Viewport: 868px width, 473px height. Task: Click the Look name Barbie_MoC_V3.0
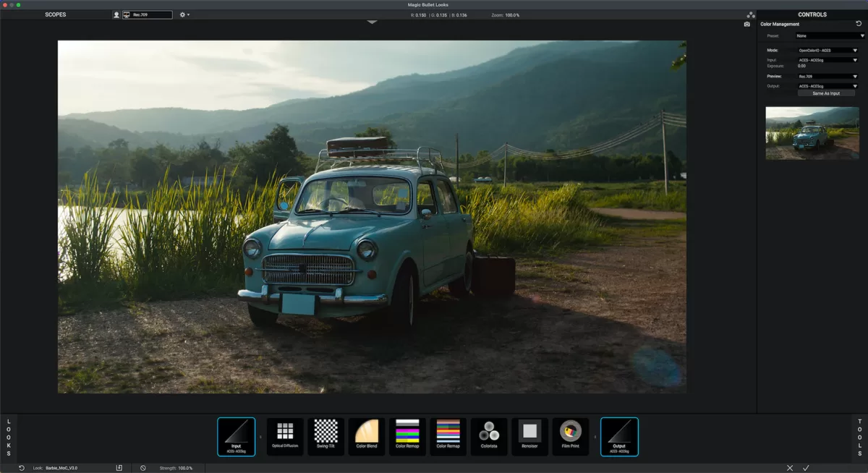pyautogui.click(x=61, y=468)
